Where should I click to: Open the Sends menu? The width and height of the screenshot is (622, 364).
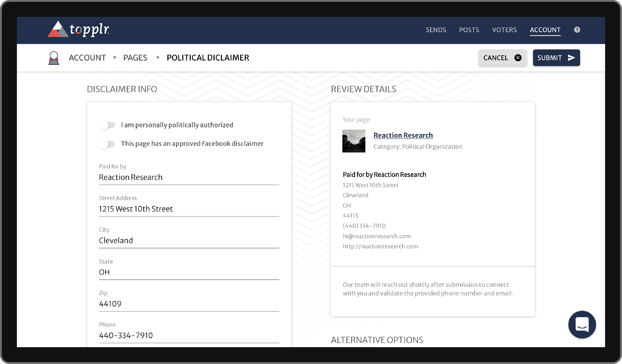pyautogui.click(x=436, y=30)
